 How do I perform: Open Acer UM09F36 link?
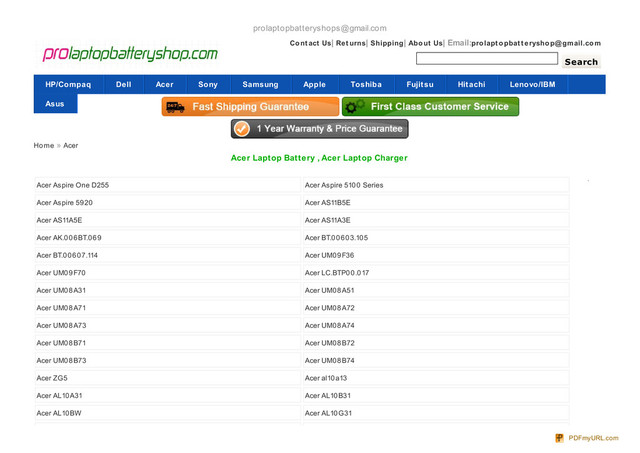(329, 255)
